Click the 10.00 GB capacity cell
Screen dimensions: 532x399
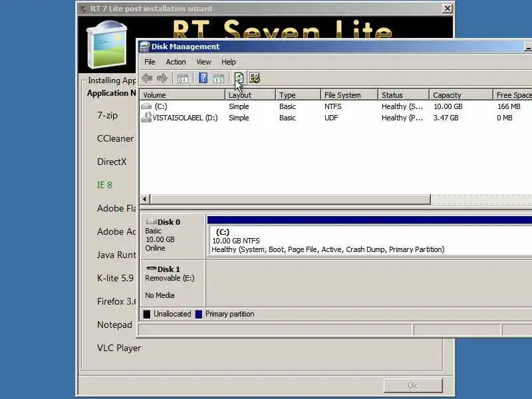448,106
